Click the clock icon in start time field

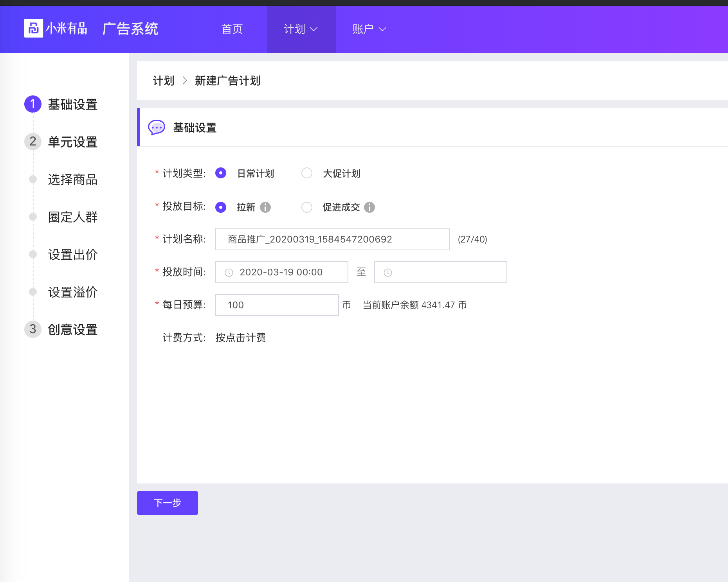(229, 273)
